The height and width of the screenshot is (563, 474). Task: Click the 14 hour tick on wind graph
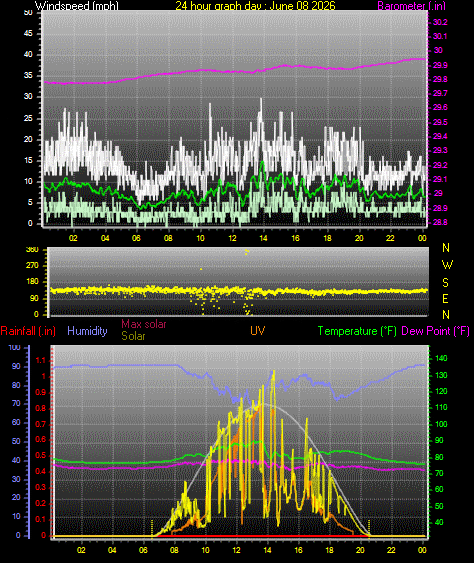tap(263, 238)
